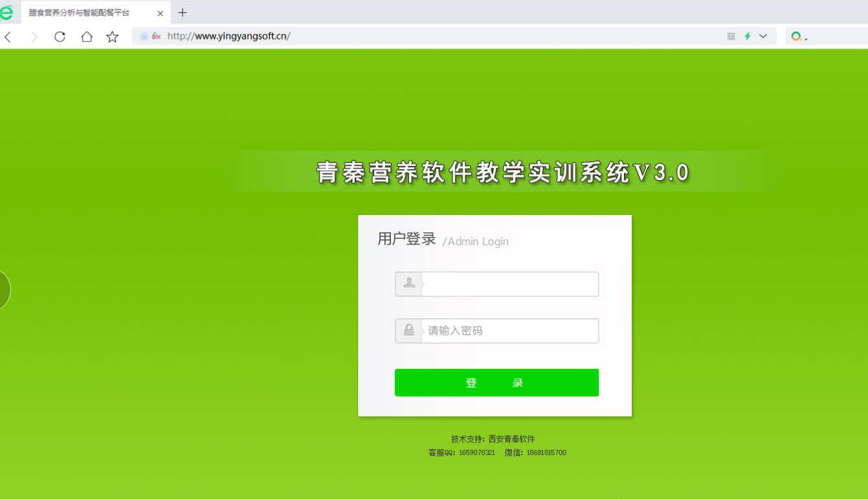
Task: Go forward with the browser forward arrow
Action: pyautogui.click(x=34, y=37)
